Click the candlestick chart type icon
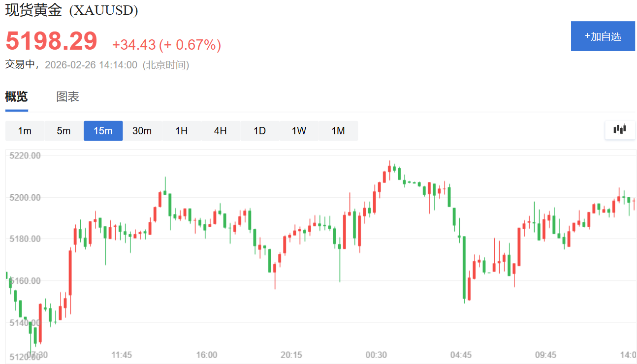Viewport: 637px width, 364px height. (620, 130)
